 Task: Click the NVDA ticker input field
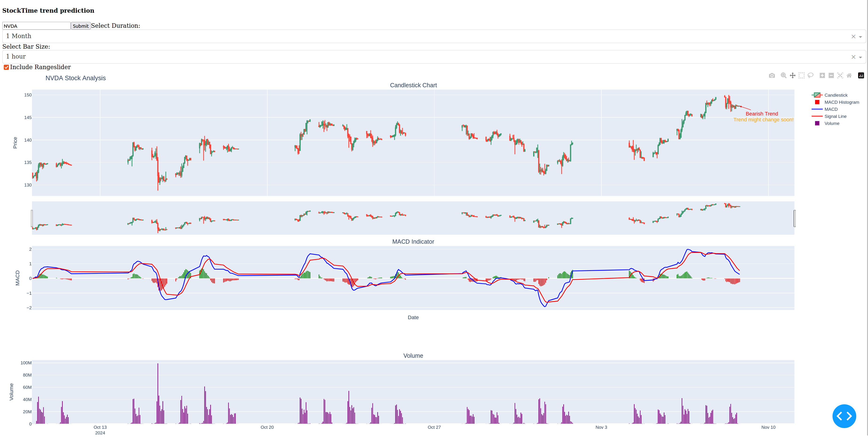click(36, 26)
